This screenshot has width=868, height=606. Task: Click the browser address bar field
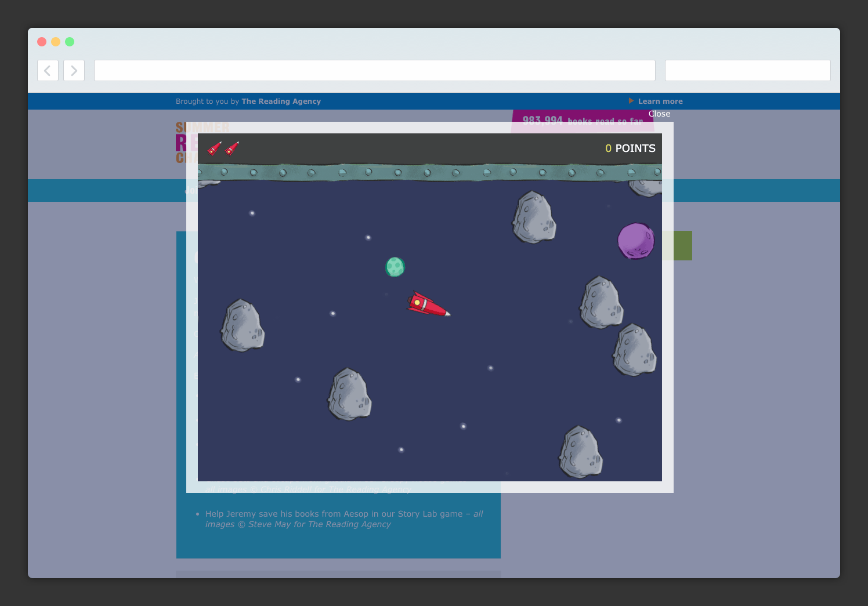[x=375, y=71]
